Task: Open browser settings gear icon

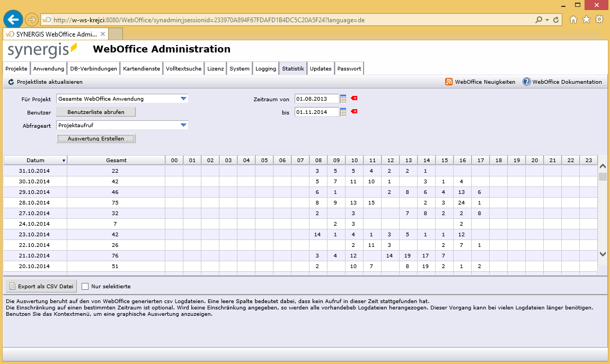Action: click(599, 20)
